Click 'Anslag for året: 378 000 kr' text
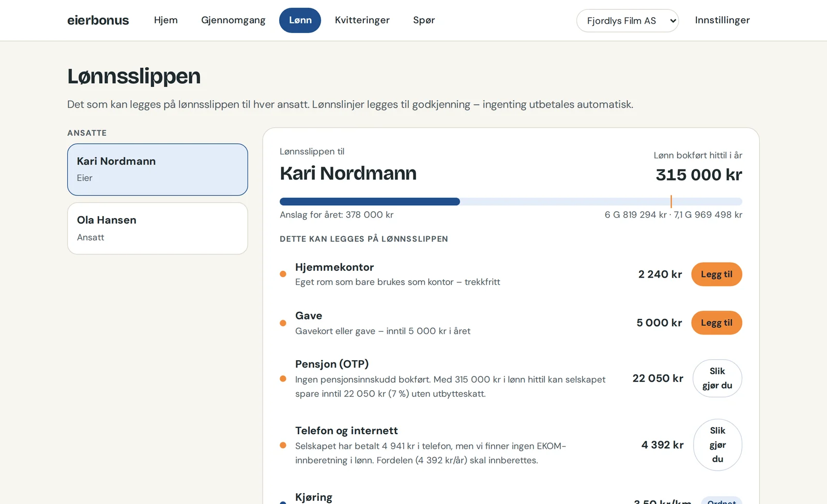Screen dimensions: 827x504 [x=336, y=215]
